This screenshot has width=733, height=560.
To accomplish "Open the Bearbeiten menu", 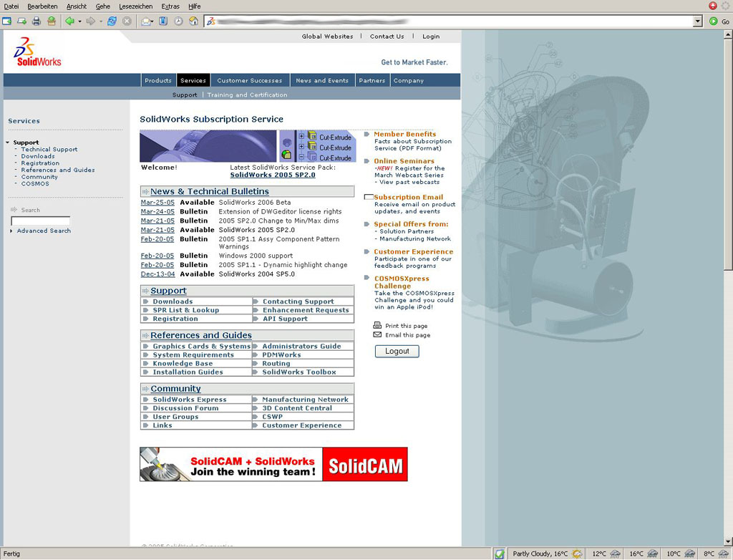I will point(42,6).
